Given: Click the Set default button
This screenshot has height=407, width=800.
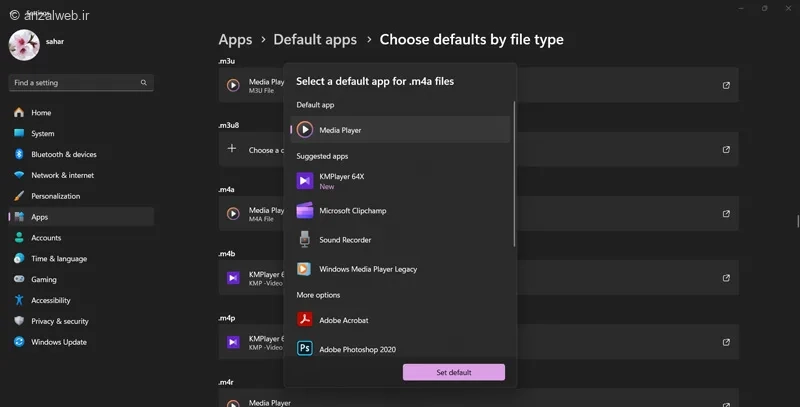Looking at the screenshot, I should (x=454, y=372).
